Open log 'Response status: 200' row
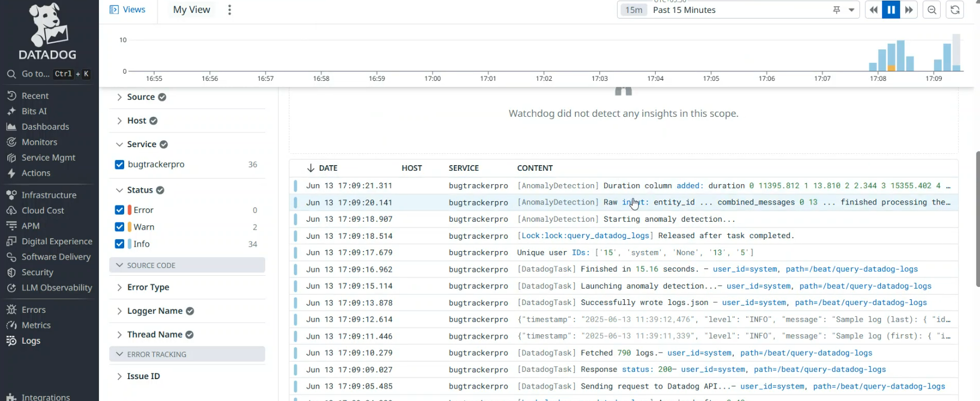Viewport: 980px width, 401px height. [624, 370]
